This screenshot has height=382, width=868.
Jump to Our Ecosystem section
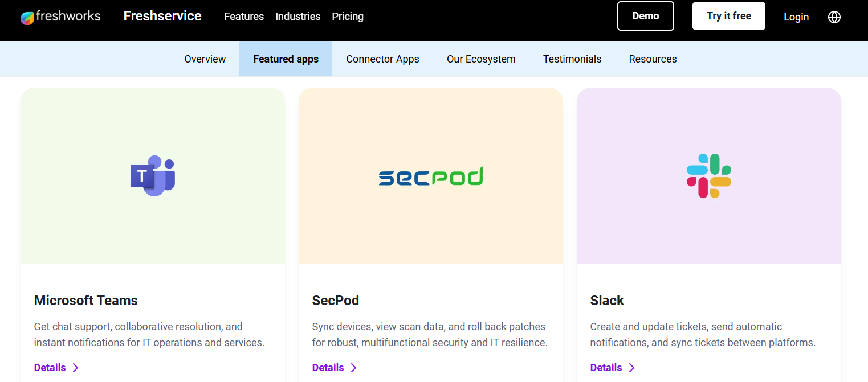[x=481, y=59]
